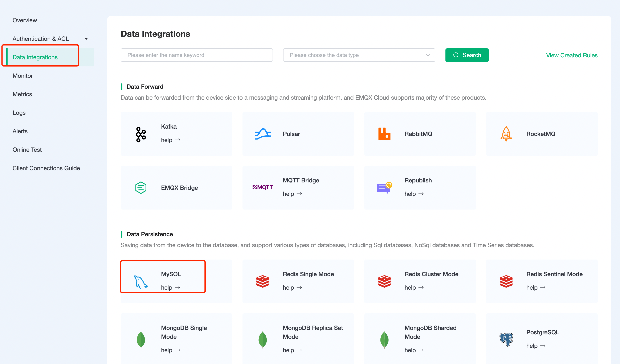This screenshot has height=364, width=620.
Task: Open View Created Rules
Action: [572, 55]
